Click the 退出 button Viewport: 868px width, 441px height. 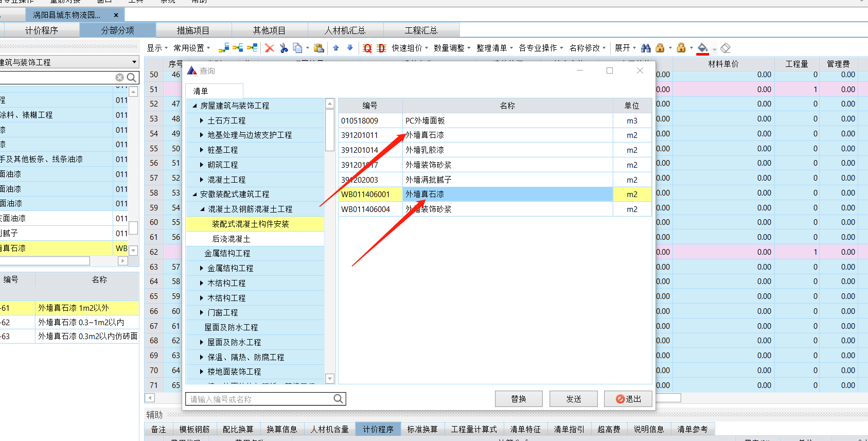[628, 399]
